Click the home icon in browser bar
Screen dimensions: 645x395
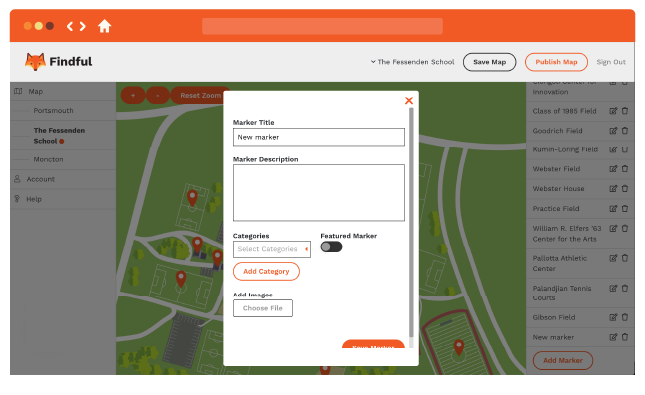coord(104,26)
